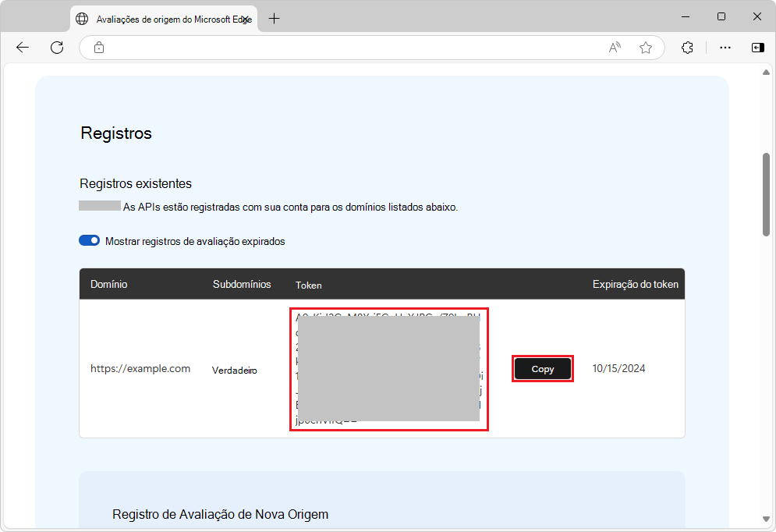776x532 pixels.
Task: Select the Avaliações de origem do Microsoft Edge tab
Action: pos(164,17)
